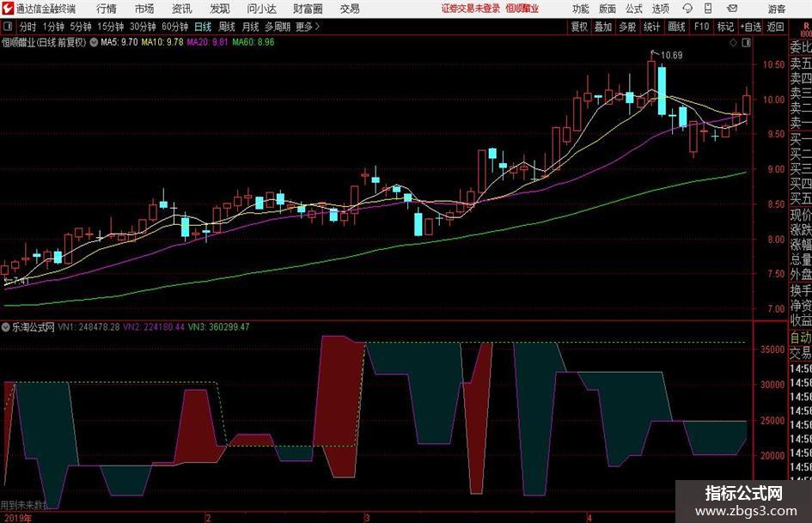Open the 交易 menu

[350, 9]
